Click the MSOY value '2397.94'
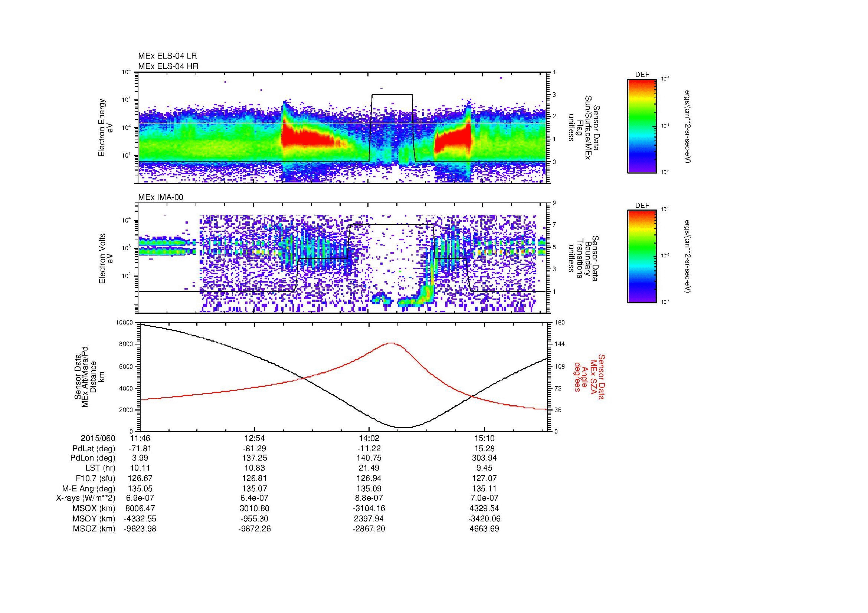The width and height of the screenshot is (868, 613). pyautogui.click(x=369, y=518)
